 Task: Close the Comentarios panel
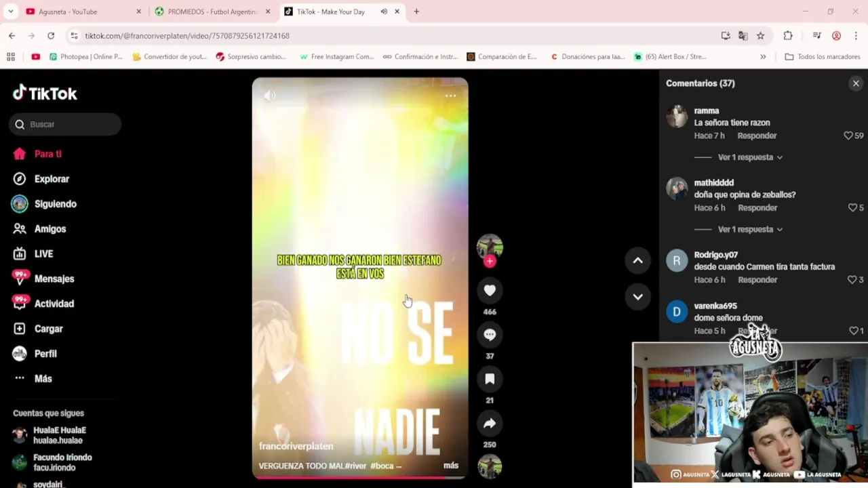[x=856, y=83]
